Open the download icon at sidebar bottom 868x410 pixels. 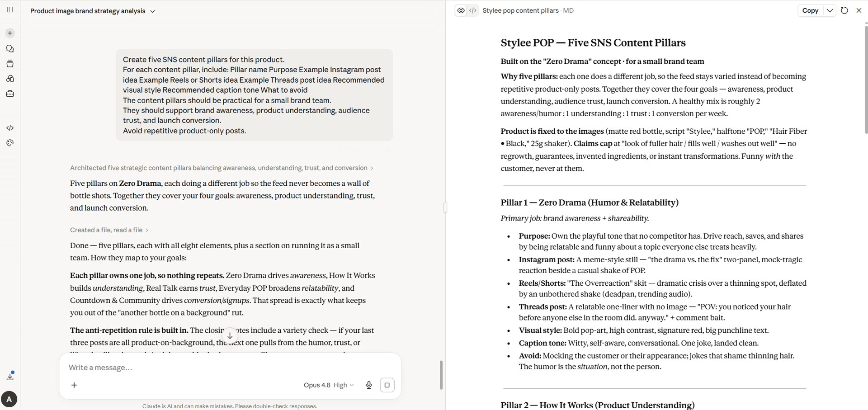click(10, 376)
